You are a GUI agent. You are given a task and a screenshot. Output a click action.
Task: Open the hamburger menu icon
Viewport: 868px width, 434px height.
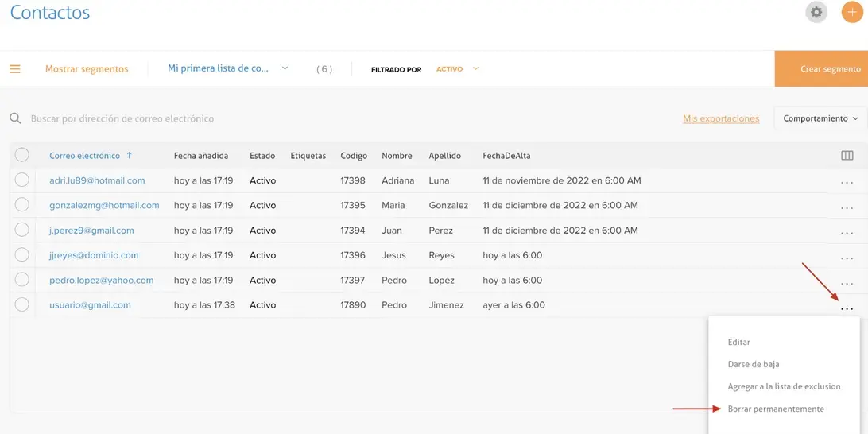point(15,69)
